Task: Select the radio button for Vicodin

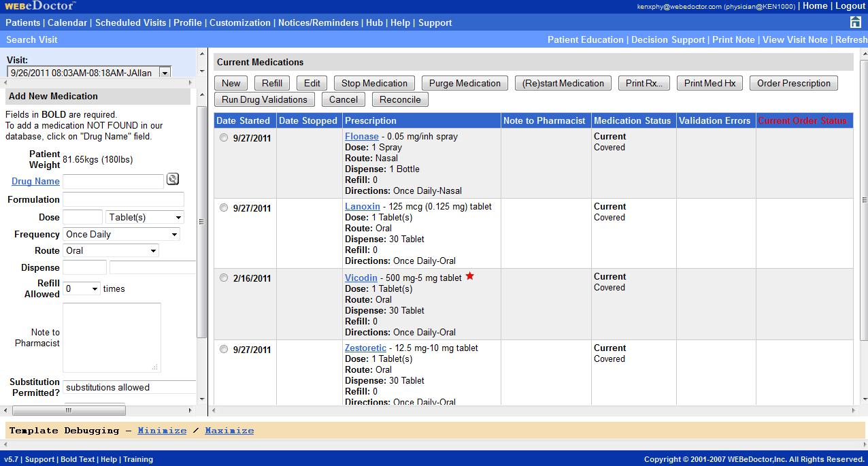Action: click(224, 277)
